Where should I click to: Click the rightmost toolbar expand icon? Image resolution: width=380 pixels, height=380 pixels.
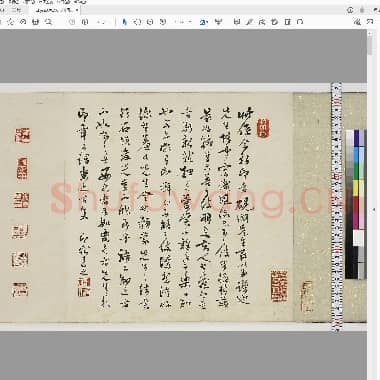tap(370, 22)
